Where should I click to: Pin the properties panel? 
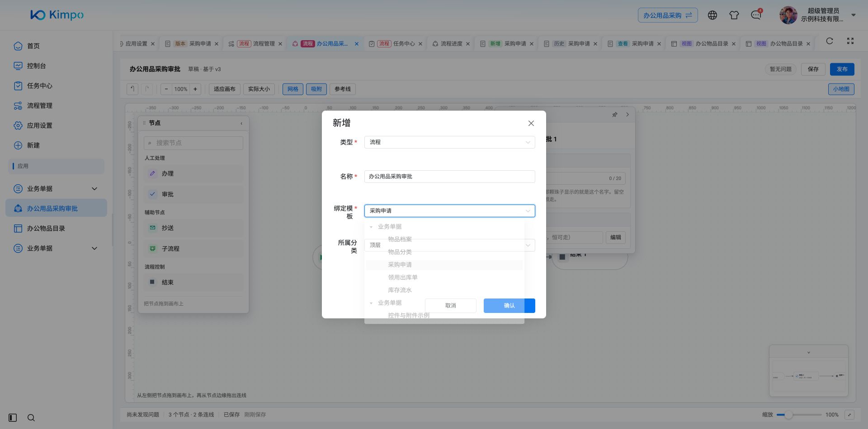(x=615, y=115)
